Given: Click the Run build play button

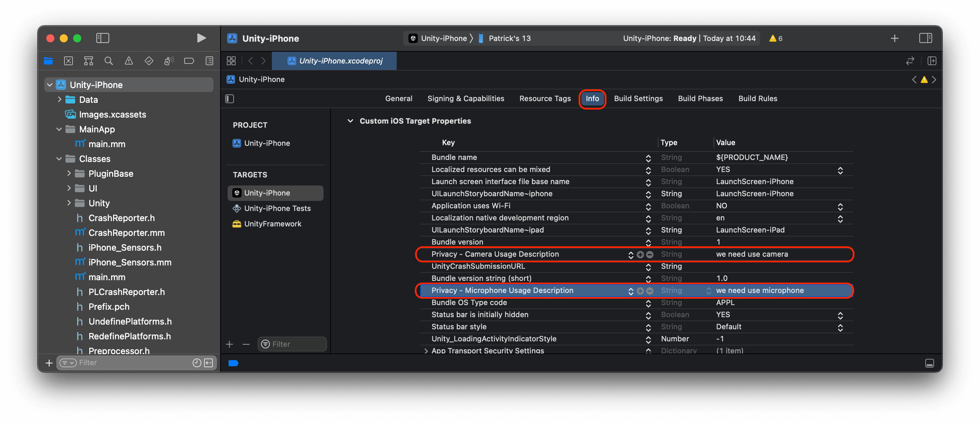Looking at the screenshot, I should point(201,38).
